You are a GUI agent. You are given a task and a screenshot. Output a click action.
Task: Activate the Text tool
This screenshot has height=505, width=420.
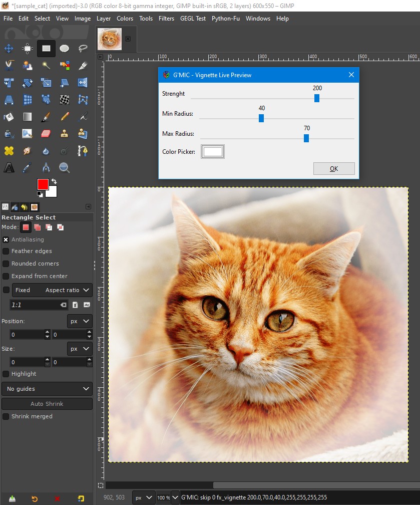9,167
